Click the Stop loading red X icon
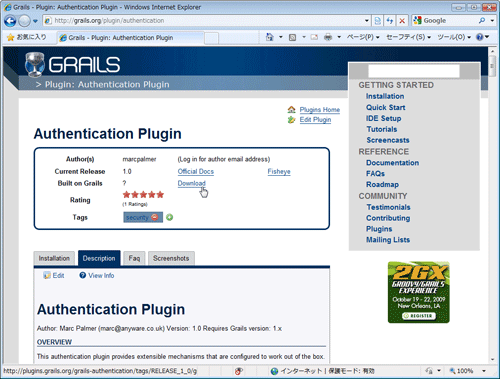Image resolution: width=500 pixels, height=379 pixels. pos(402,21)
